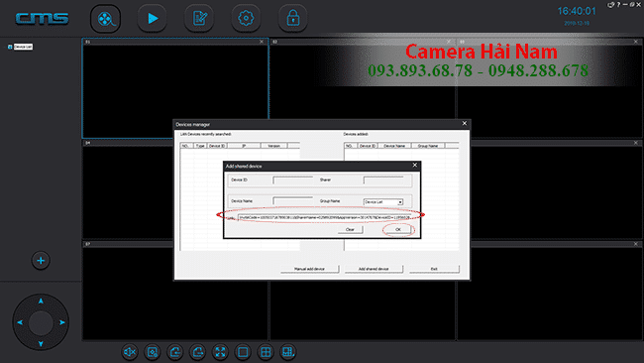Viewport: 644px width, 363px height.
Task: Click the PTZ right arrow
Action: (62, 322)
